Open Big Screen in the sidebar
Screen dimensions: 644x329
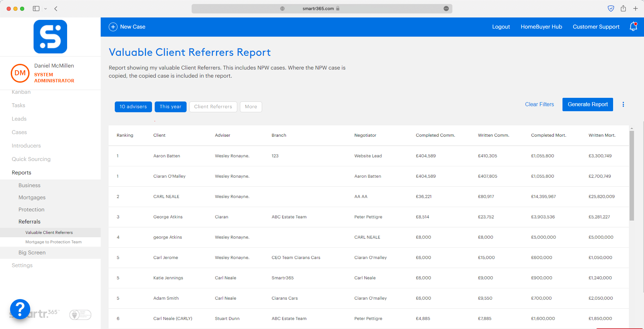32,253
